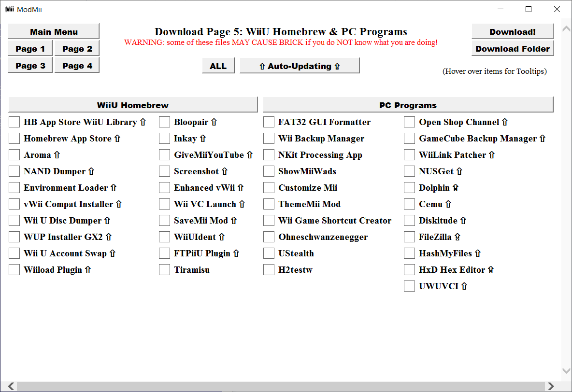Check the HB App Store WiiU Library box
572x392 pixels.
14,122
